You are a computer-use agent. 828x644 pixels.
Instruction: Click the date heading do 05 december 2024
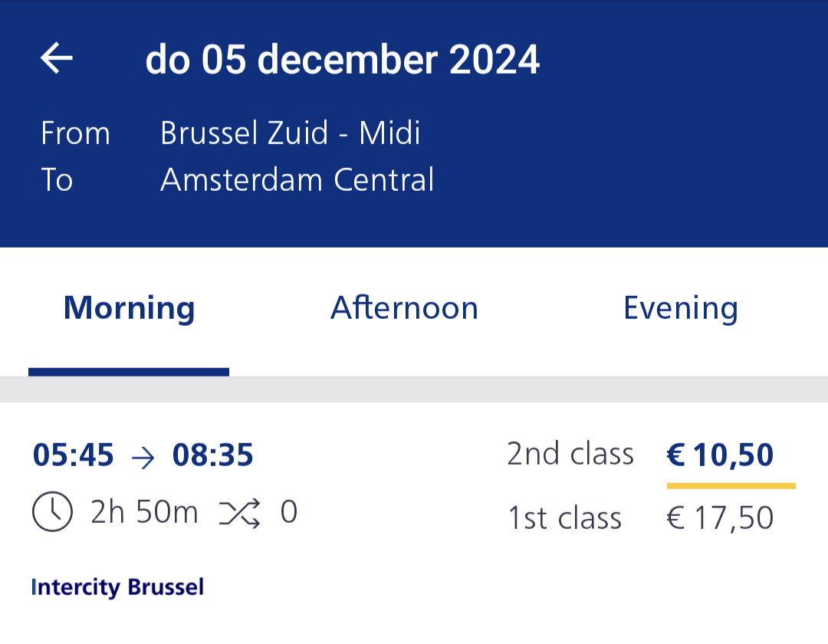point(343,60)
